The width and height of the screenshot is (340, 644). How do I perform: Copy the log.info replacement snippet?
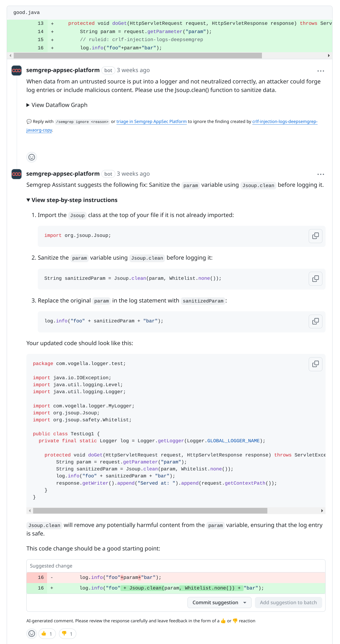(315, 321)
